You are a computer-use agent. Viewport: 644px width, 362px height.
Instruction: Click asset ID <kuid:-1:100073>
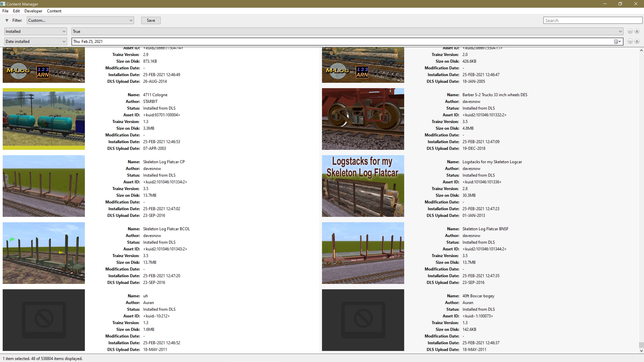coord(477,316)
